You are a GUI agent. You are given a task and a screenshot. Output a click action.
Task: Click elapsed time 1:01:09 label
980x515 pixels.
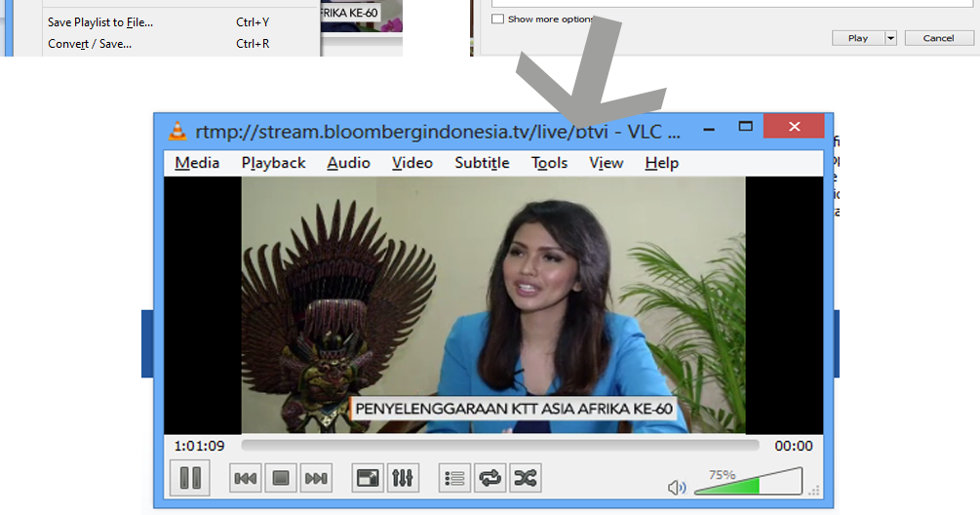pos(199,447)
